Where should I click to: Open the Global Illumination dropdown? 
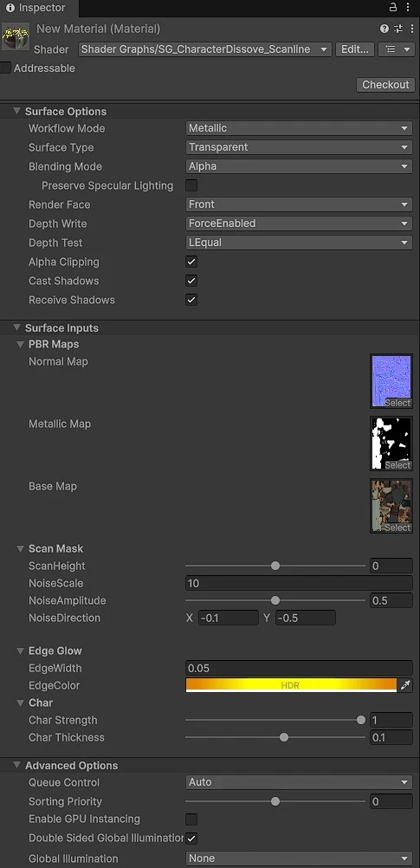[299, 858]
